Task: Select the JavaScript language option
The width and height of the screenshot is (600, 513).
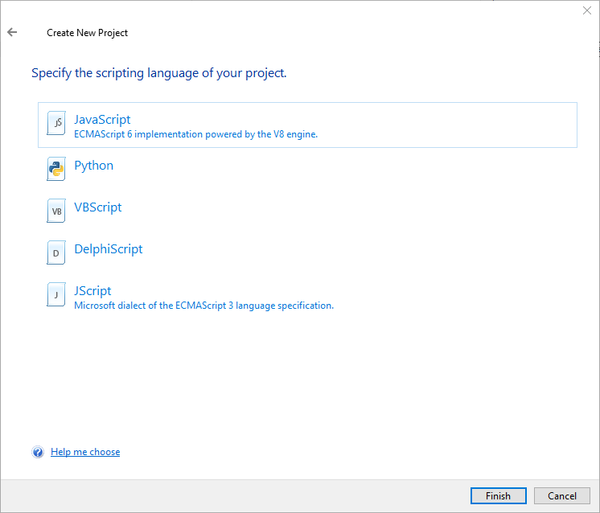Action: point(102,120)
